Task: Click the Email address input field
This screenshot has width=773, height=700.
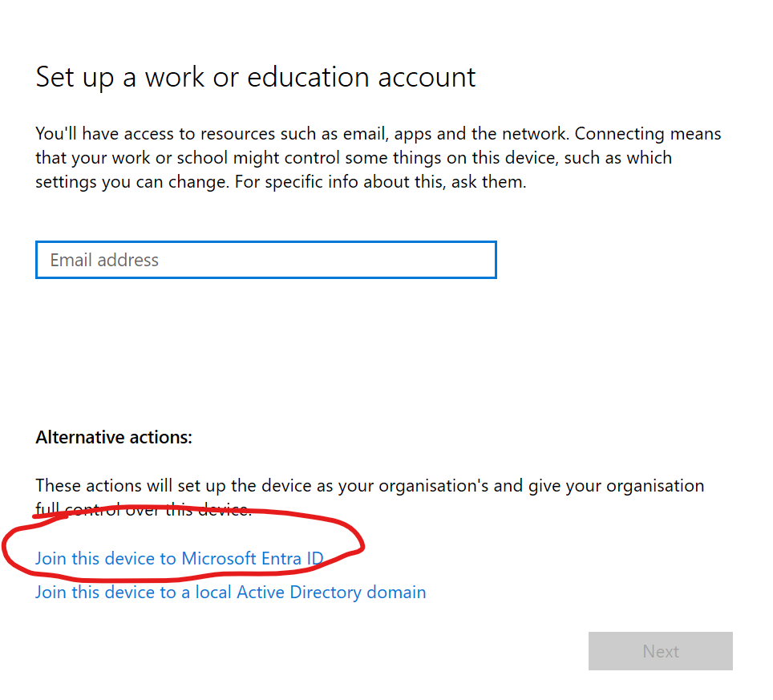Action: pos(265,260)
